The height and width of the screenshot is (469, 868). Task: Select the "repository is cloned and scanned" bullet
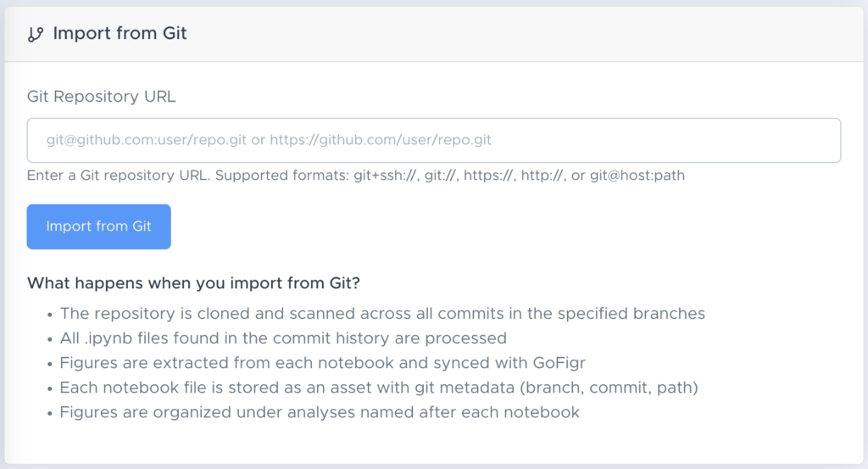381,314
